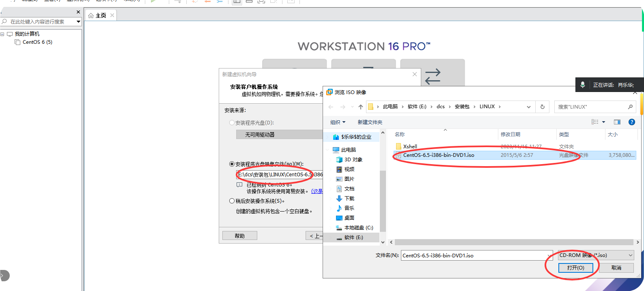644x291 pixels.
Task: Open the 文件名 combo box dropdown
Action: (549, 255)
